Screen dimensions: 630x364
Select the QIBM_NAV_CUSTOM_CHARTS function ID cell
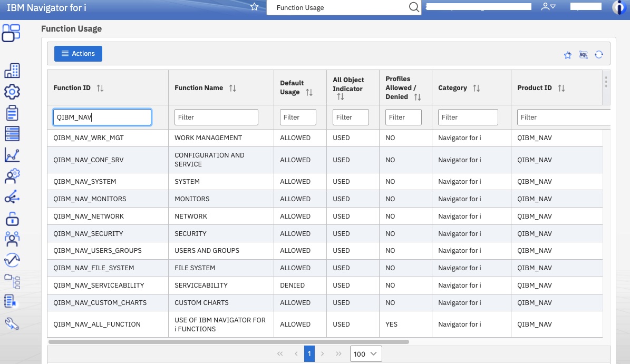108,302
